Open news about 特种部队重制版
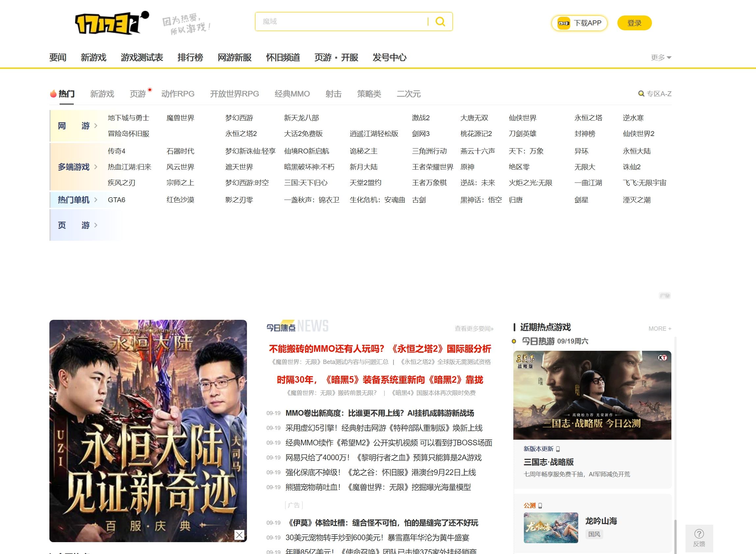Image resolution: width=756 pixels, height=554 pixels. 384,428
